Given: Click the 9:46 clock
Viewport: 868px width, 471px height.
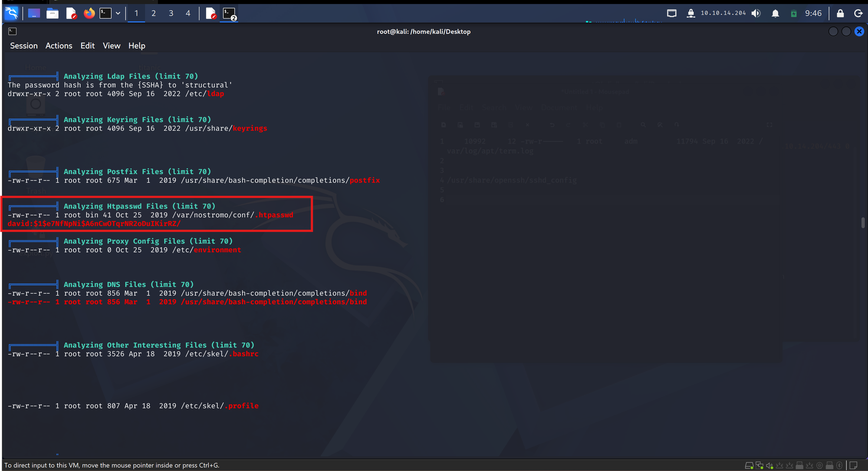Looking at the screenshot, I should 813,13.
